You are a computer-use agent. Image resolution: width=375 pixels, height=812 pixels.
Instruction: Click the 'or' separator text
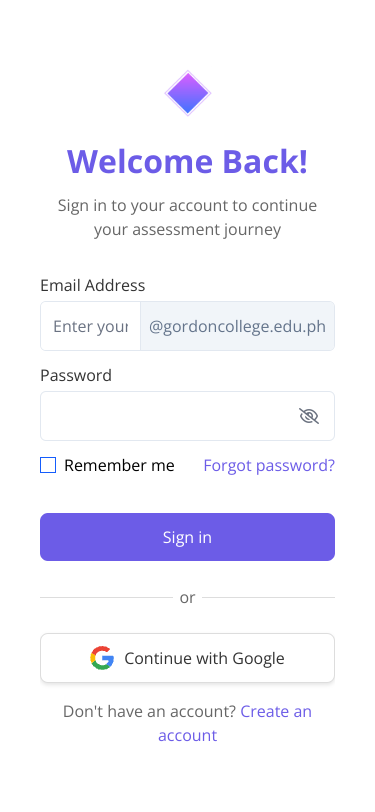point(188,598)
